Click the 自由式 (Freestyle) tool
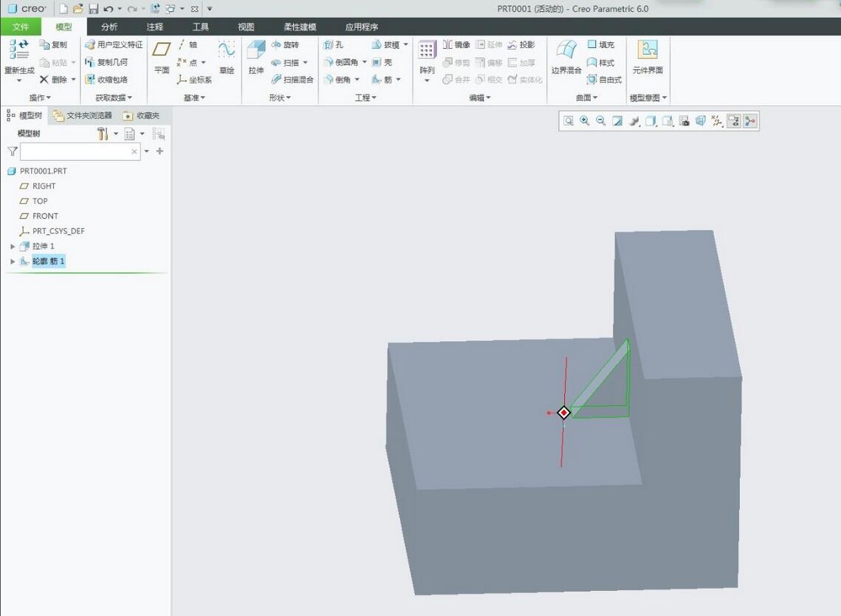 605,80
